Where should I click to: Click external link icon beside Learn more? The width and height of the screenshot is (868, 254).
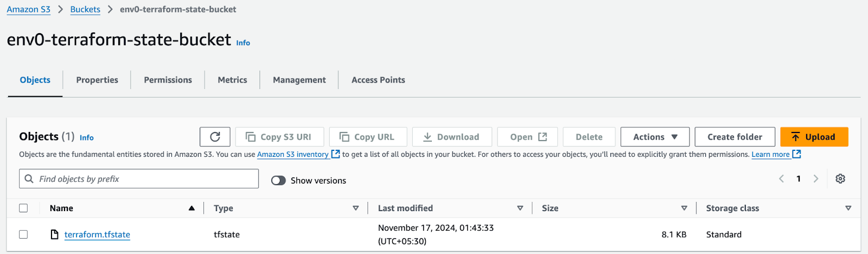click(x=796, y=154)
